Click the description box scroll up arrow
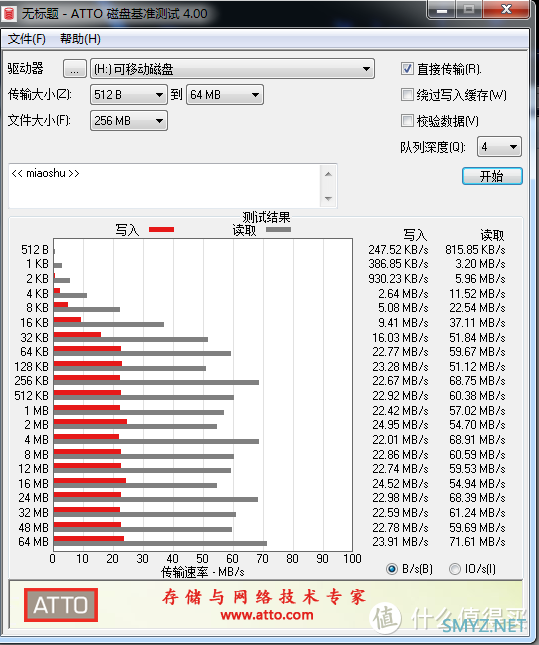 click(x=328, y=174)
